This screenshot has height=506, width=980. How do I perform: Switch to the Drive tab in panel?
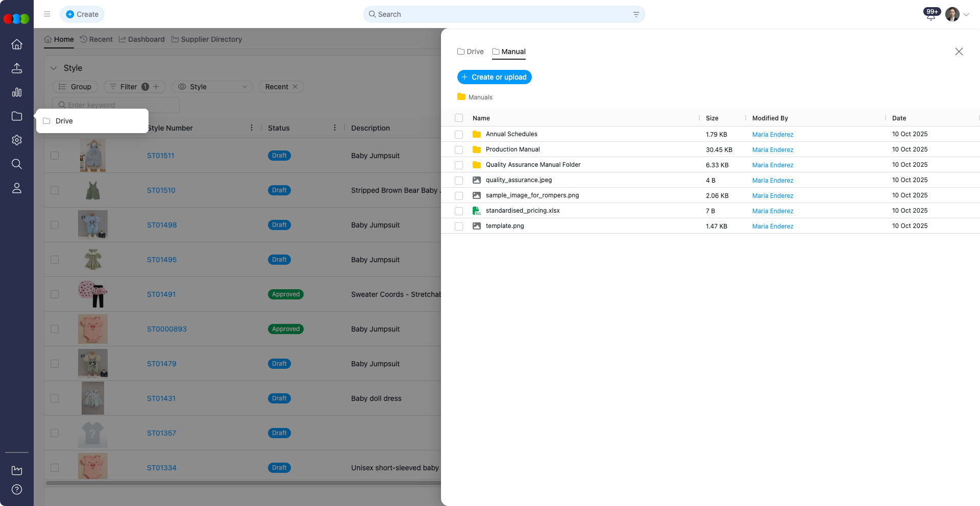[x=471, y=52]
